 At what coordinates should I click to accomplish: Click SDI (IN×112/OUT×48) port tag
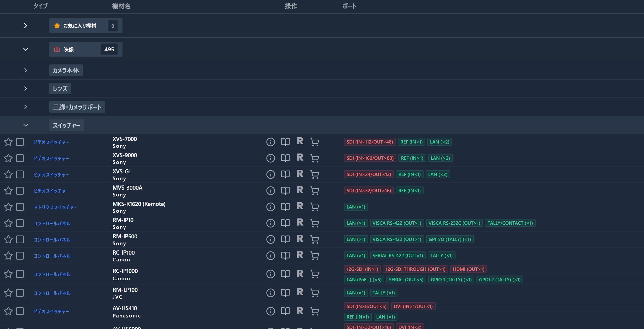[370, 142]
